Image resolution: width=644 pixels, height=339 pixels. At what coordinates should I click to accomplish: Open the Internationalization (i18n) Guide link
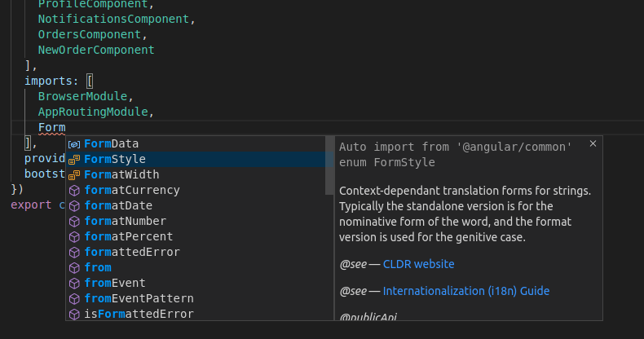pyautogui.click(x=465, y=291)
